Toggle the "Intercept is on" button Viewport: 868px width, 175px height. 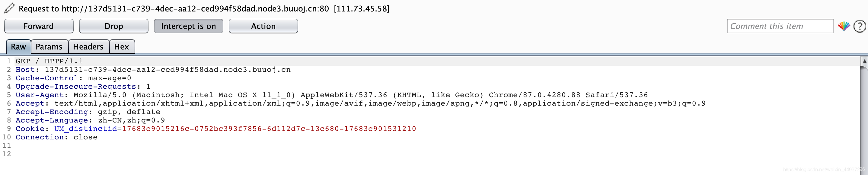188,26
